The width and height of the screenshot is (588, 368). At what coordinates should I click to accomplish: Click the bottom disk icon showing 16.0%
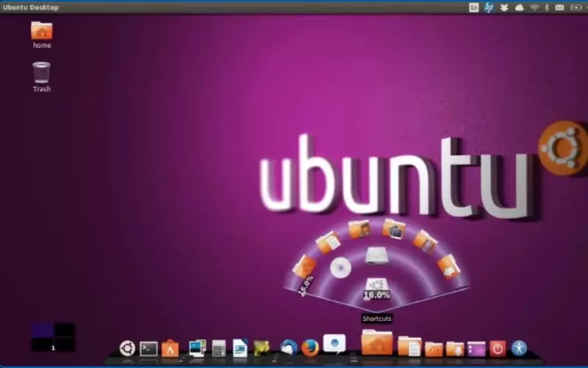(376, 289)
